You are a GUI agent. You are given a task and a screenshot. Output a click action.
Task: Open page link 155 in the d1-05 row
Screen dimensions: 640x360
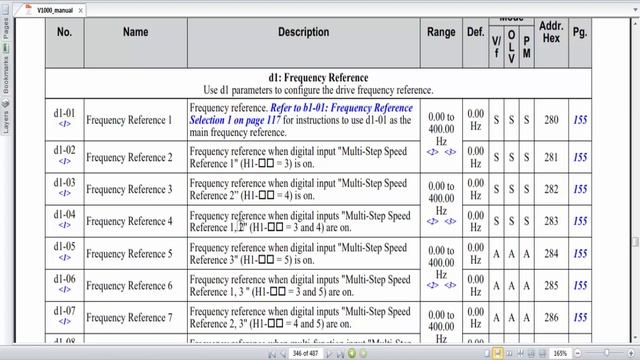[580, 254]
